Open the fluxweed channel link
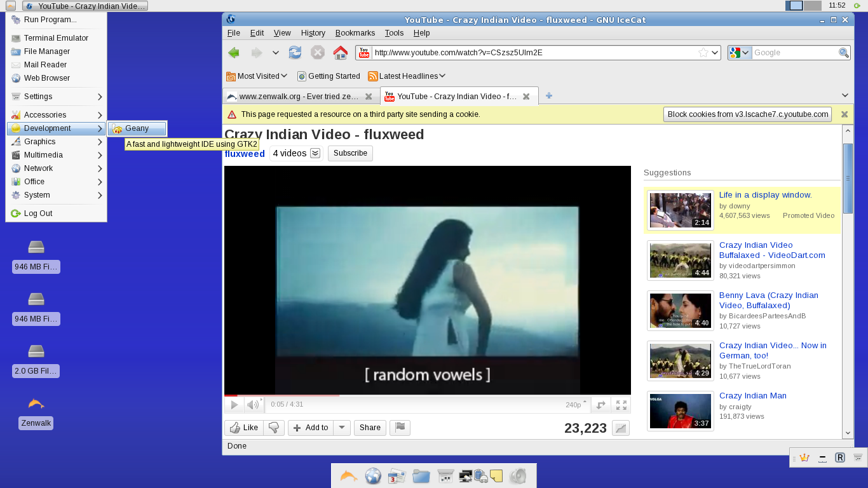The width and height of the screenshot is (868, 488). click(244, 153)
